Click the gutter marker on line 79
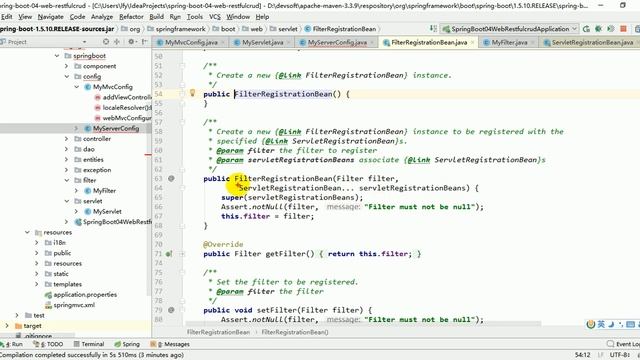Screen dimensions: 640x360 click(171, 310)
